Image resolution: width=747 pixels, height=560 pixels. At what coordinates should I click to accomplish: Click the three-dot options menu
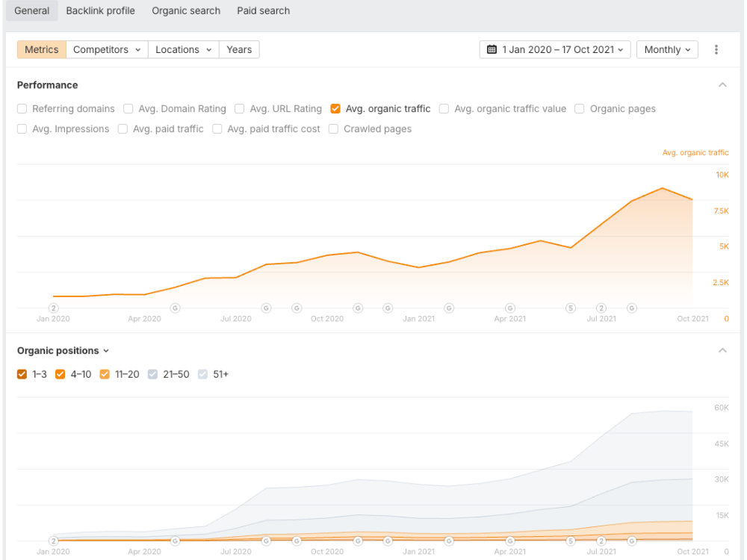(x=716, y=49)
